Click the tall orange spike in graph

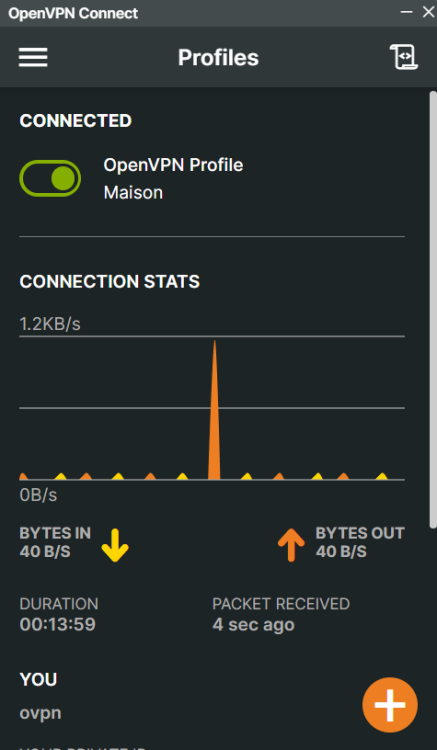point(214,411)
